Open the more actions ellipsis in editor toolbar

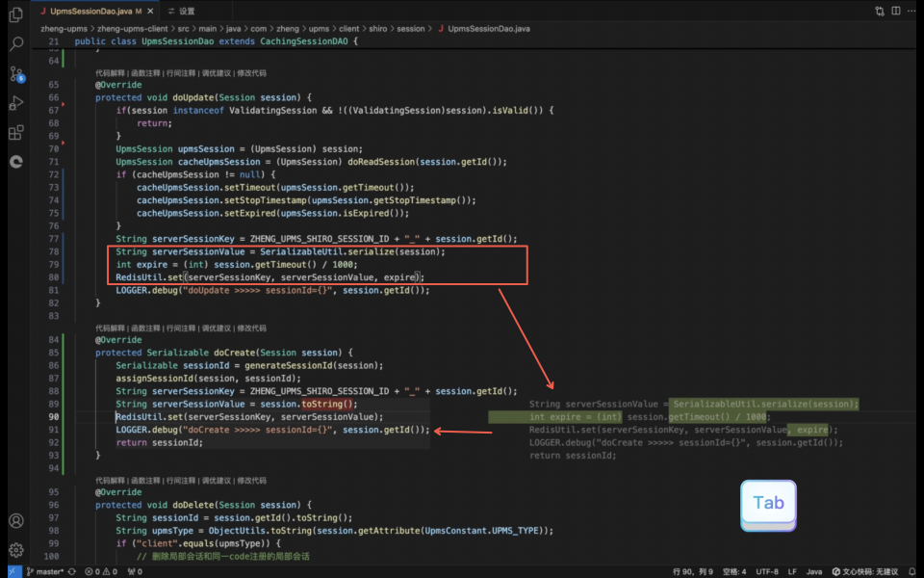click(911, 11)
